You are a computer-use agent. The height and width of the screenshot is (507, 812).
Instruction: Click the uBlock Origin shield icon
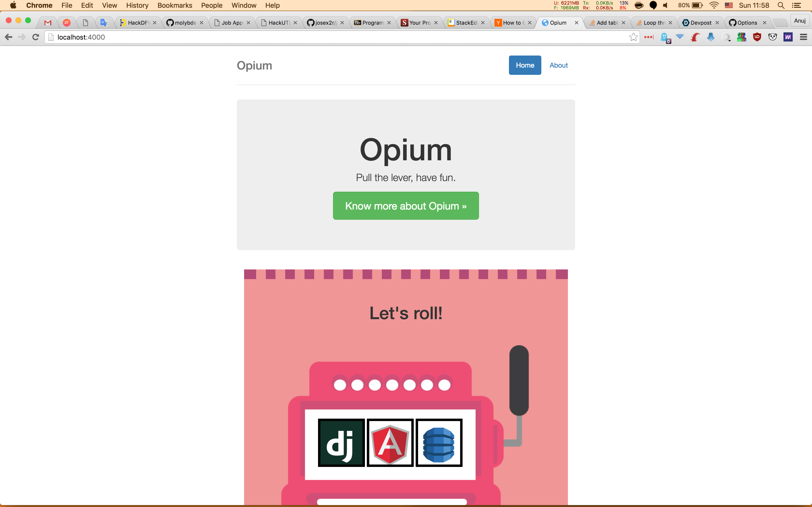(757, 37)
